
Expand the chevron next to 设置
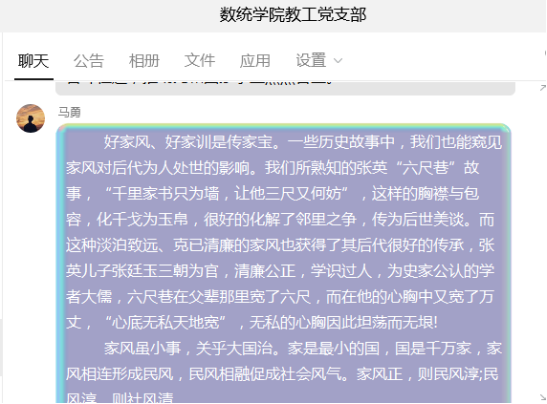[338, 61]
